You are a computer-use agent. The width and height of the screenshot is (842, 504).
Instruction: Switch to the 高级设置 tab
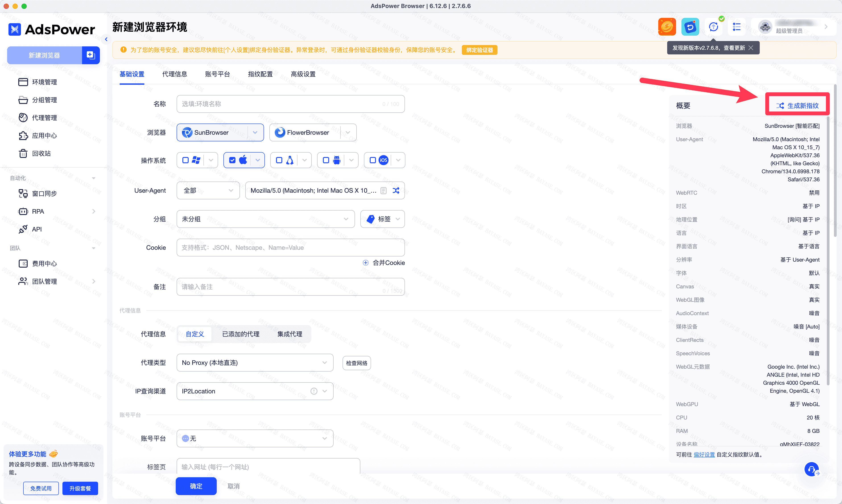(x=303, y=74)
